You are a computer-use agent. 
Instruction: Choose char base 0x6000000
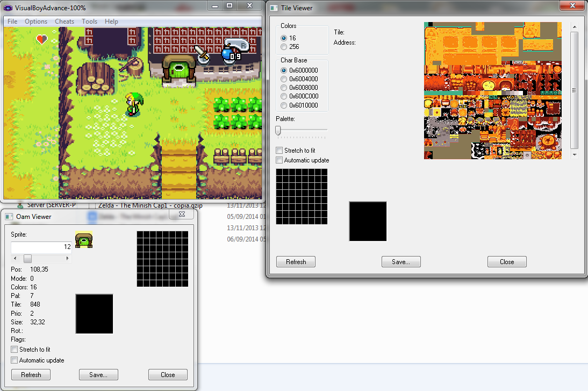[284, 70]
